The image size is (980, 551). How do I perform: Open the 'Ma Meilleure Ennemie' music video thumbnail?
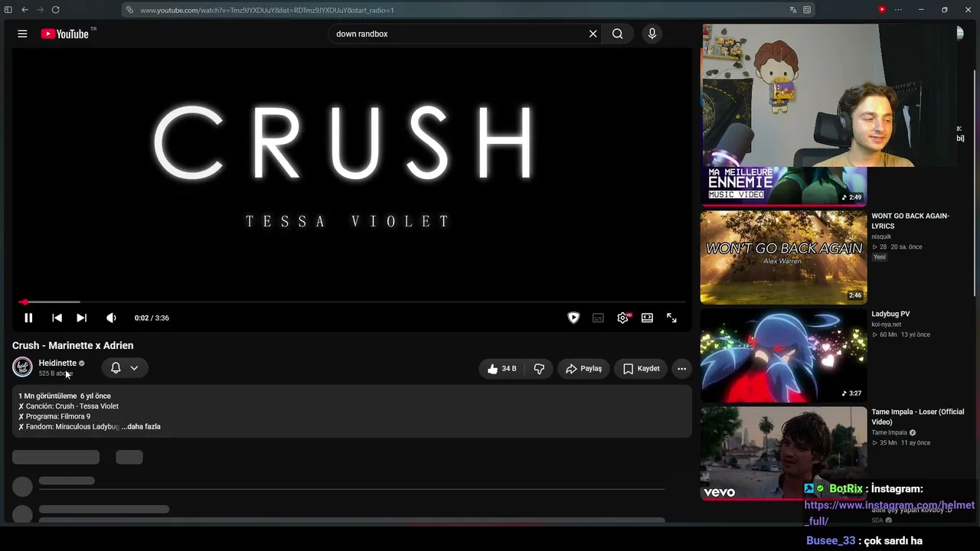[x=783, y=186]
